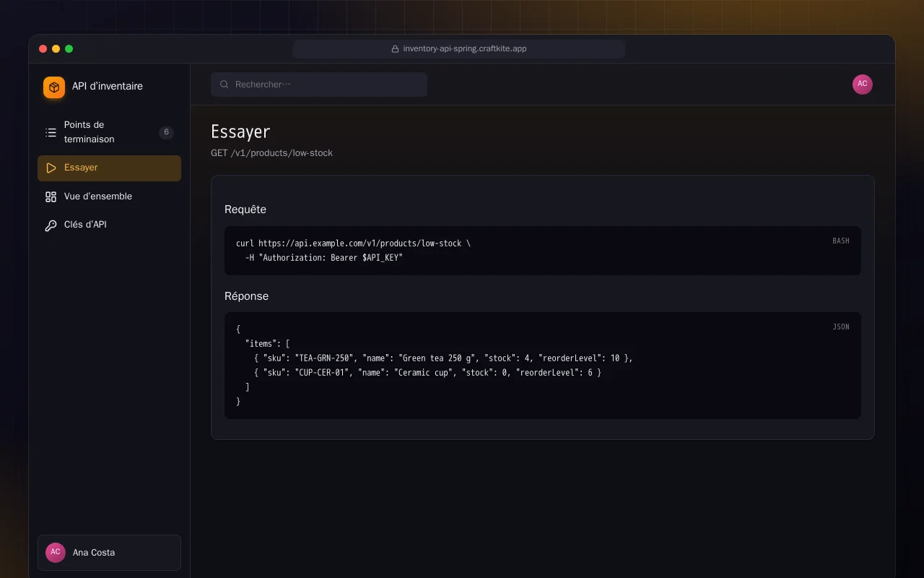This screenshot has width=924, height=578.
Task: Click the Réponse section heading
Action: coord(246,296)
